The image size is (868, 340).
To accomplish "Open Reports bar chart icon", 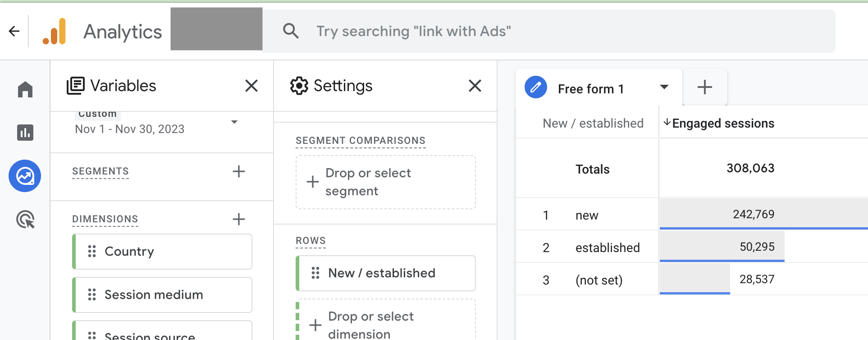I will coord(25,133).
